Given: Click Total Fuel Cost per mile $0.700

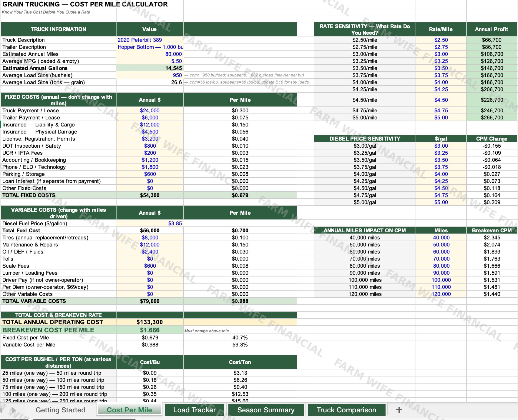Looking at the screenshot, I should tap(240, 231).
